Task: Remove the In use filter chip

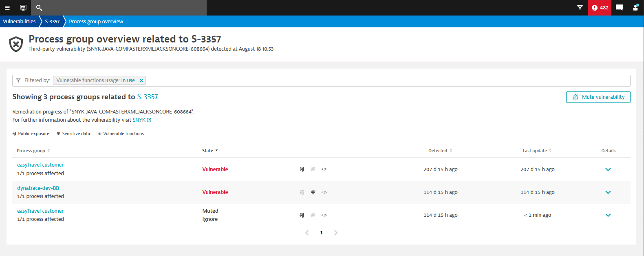Action: pos(141,80)
